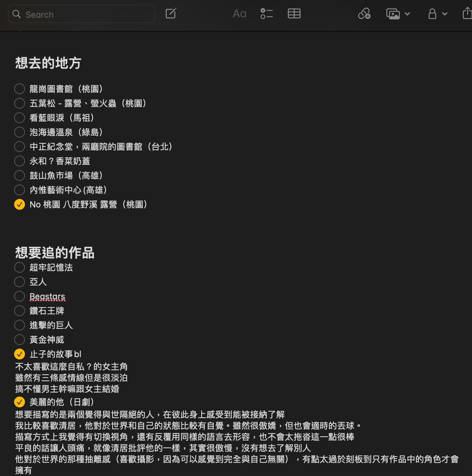Image resolution: width=472 pixels, height=476 pixels.
Task: Check off 鑽石王牌
Action: pos(20,311)
